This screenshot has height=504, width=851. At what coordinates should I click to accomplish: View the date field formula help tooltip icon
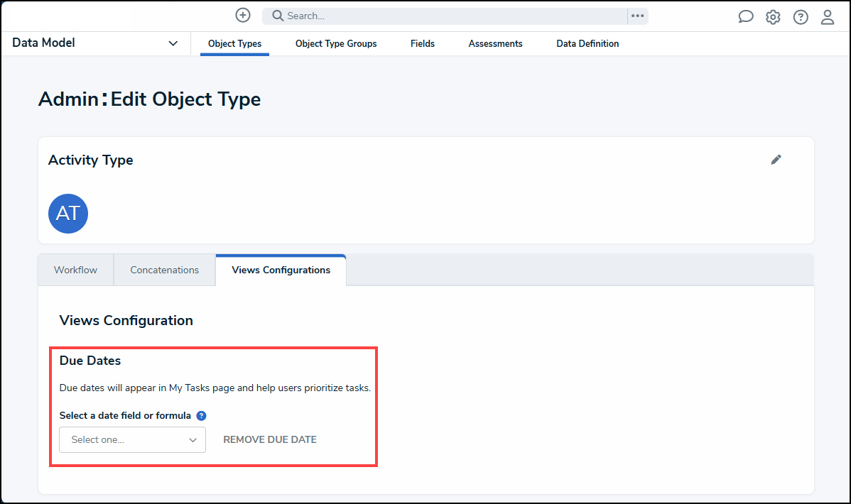point(201,415)
